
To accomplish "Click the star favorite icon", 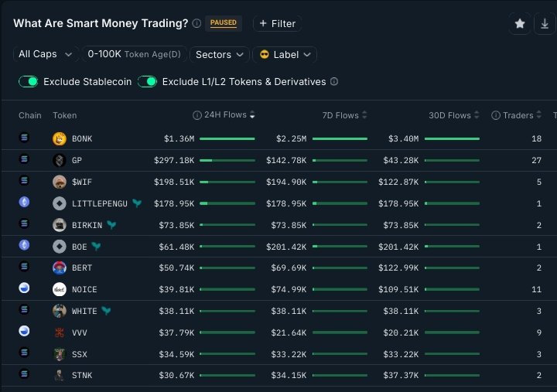I will [x=520, y=24].
